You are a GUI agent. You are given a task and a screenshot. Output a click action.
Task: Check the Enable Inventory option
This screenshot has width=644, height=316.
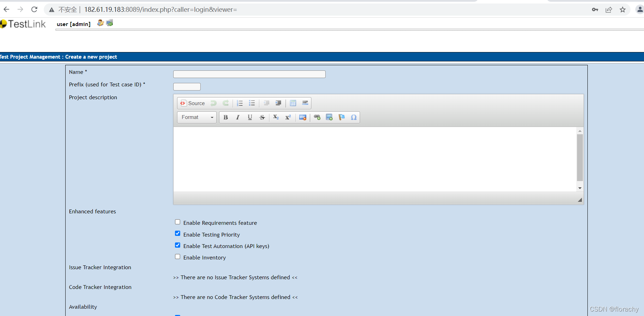click(x=178, y=257)
